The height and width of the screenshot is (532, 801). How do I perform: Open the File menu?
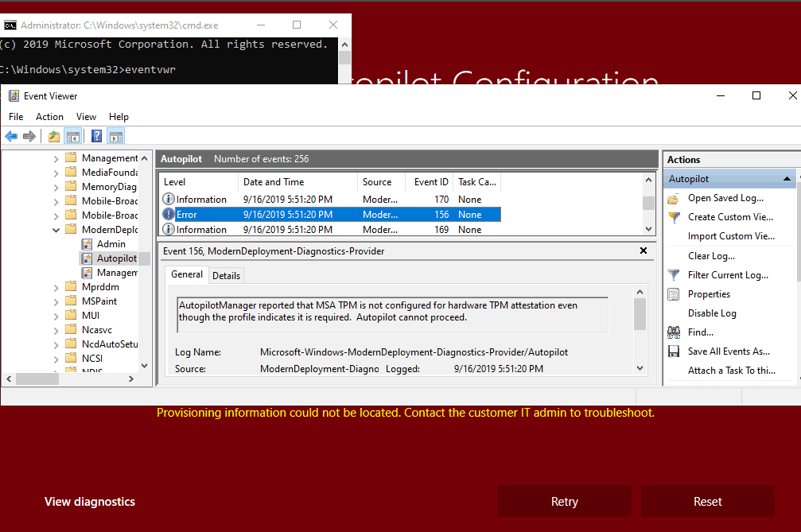(16, 117)
